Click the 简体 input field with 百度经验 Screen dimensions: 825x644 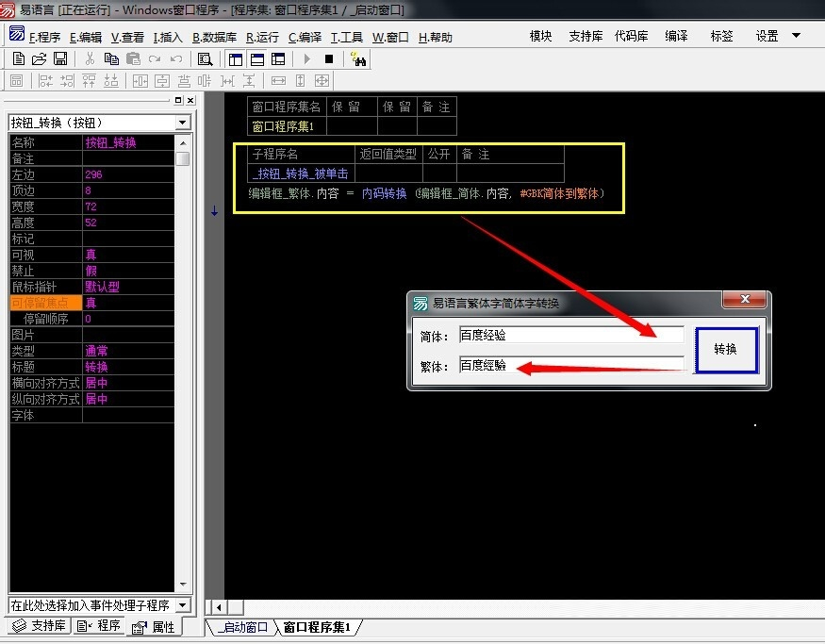pos(571,335)
